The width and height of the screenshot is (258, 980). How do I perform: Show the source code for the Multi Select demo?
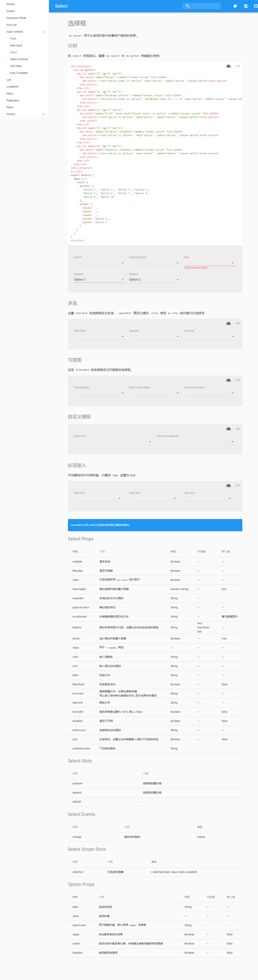pyautogui.click(x=238, y=323)
